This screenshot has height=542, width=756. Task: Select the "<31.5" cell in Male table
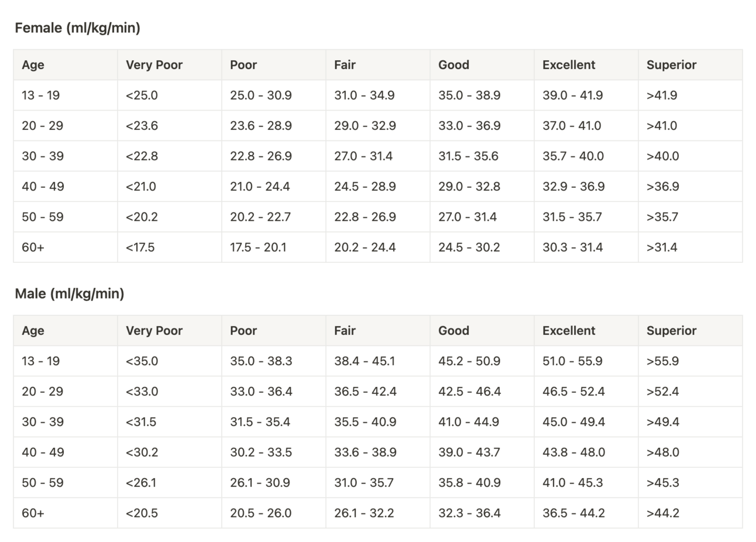pyautogui.click(x=141, y=422)
